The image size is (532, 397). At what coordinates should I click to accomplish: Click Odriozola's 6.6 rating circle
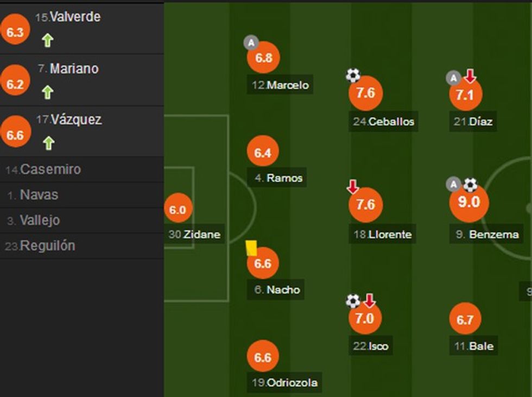point(263,357)
